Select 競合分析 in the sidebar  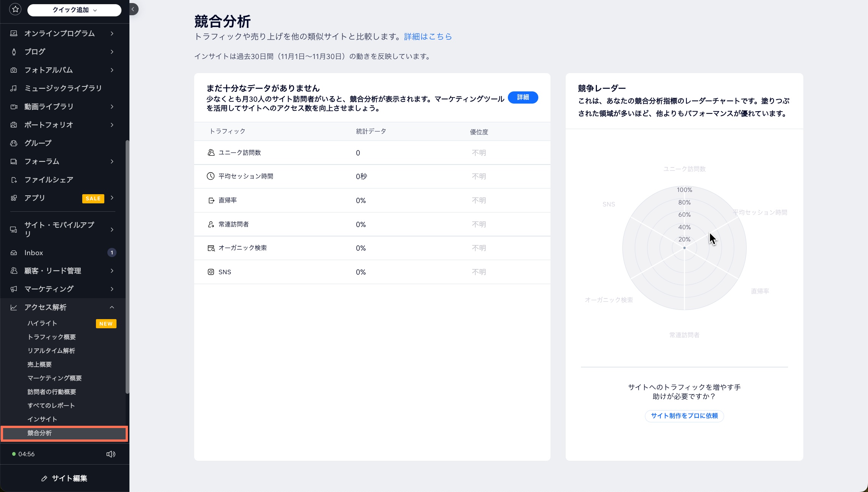tap(64, 433)
